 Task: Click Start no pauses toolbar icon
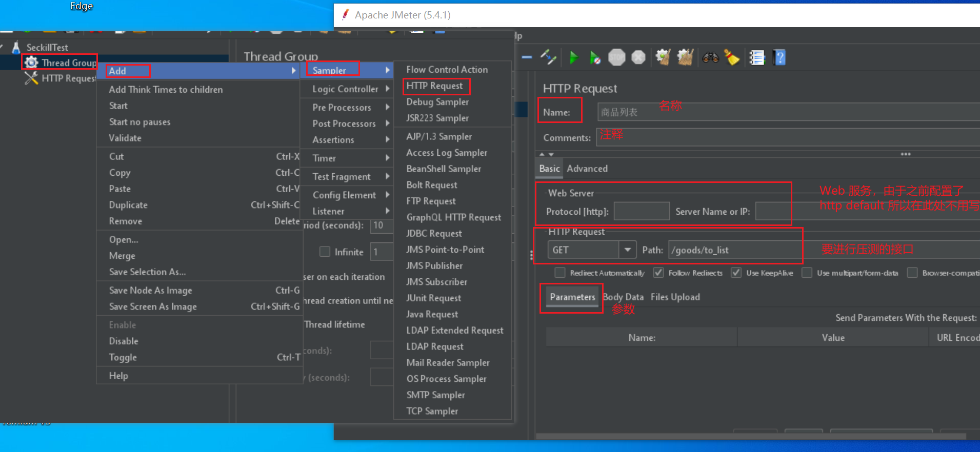[595, 57]
